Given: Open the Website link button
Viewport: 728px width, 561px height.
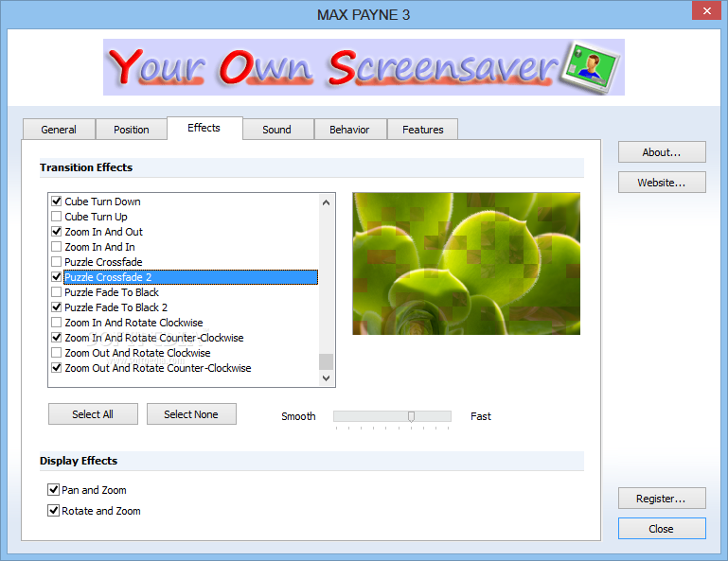Looking at the screenshot, I should [x=662, y=183].
